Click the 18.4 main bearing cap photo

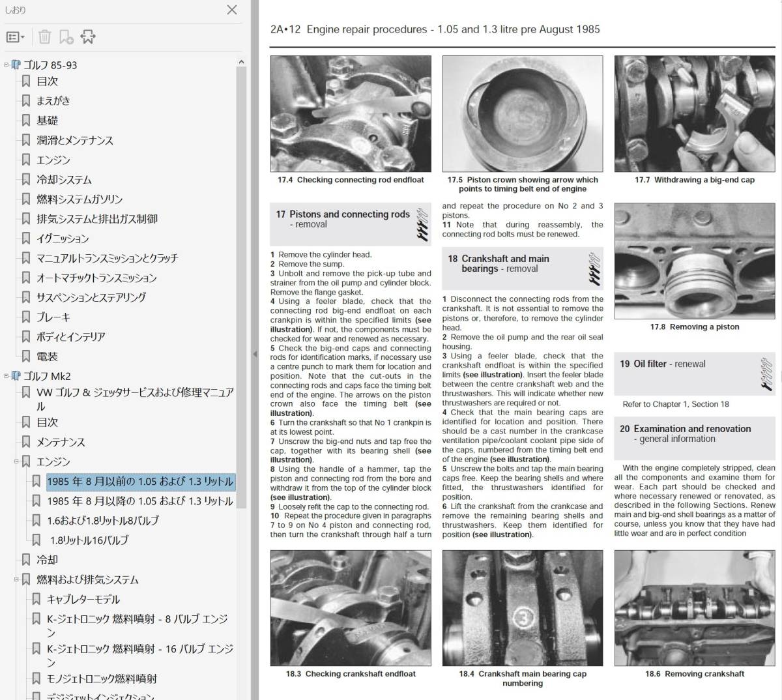click(523, 608)
